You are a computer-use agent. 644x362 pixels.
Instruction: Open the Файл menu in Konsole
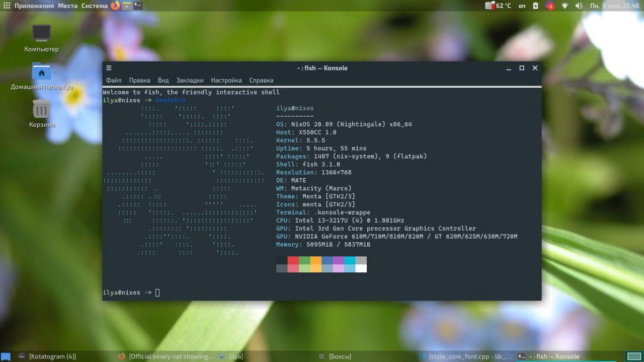[x=114, y=80]
